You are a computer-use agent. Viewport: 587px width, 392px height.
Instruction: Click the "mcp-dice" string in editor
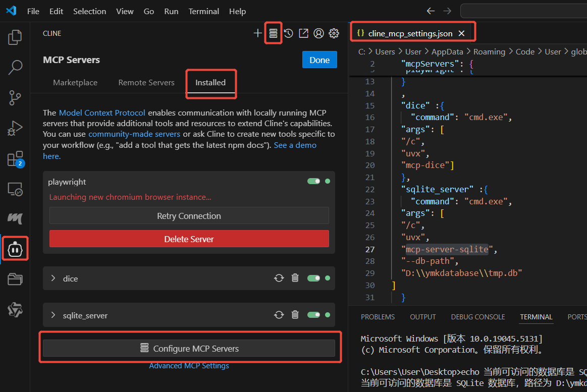click(425, 165)
